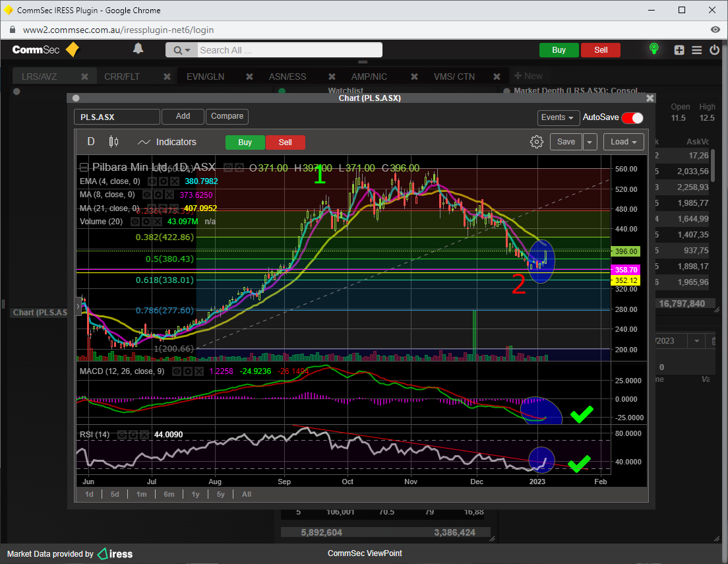Toggle visibility of Volume (20)
The image size is (728, 564).
point(135,222)
